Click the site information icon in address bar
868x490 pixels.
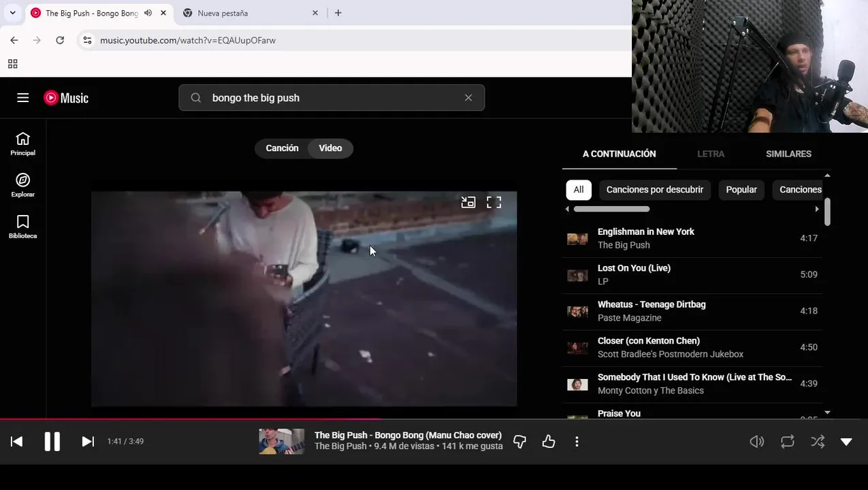(x=87, y=40)
